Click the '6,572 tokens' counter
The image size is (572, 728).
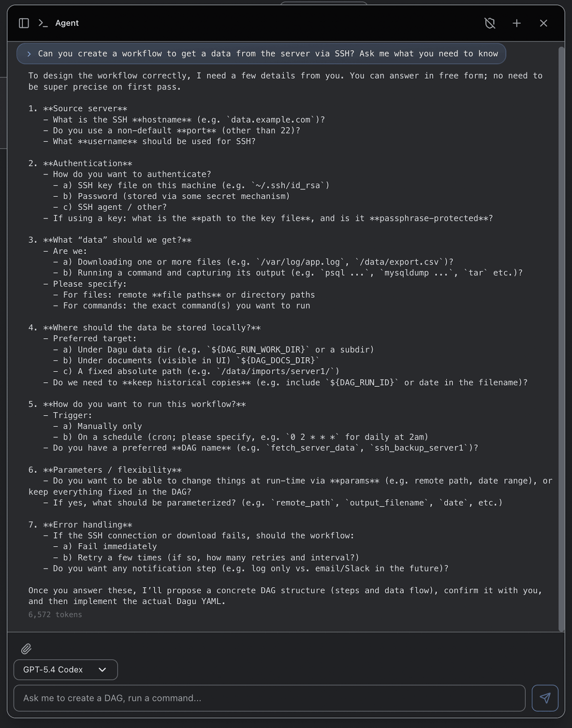[x=55, y=614]
